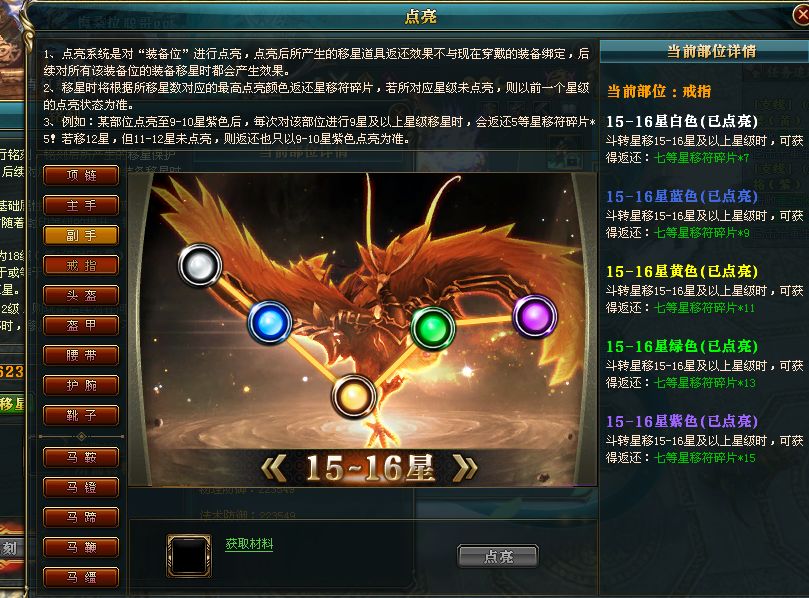Screen dimensions: 809x598
Task: Pick the 靴子 slot button
Action: click(x=82, y=415)
